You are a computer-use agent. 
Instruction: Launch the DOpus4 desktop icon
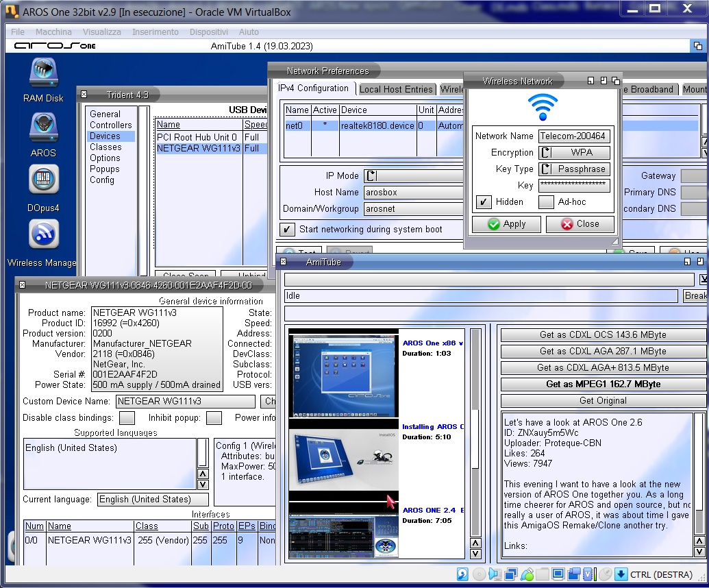(43, 181)
